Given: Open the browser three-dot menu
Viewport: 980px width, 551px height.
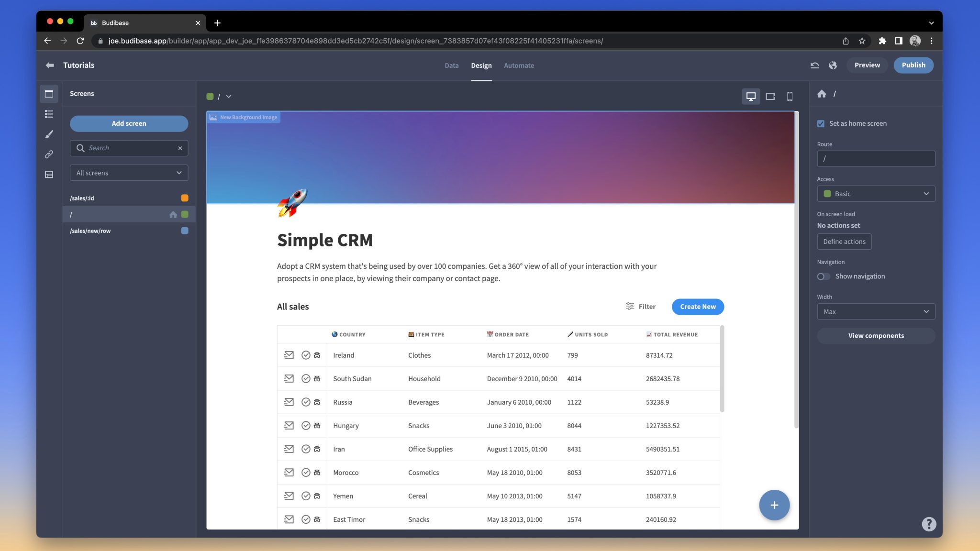Looking at the screenshot, I should pyautogui.click(x=931, y=41).
